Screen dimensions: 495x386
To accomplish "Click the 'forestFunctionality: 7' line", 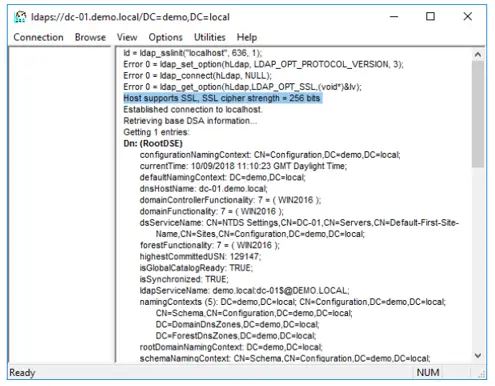I will [x=210, y=245].
